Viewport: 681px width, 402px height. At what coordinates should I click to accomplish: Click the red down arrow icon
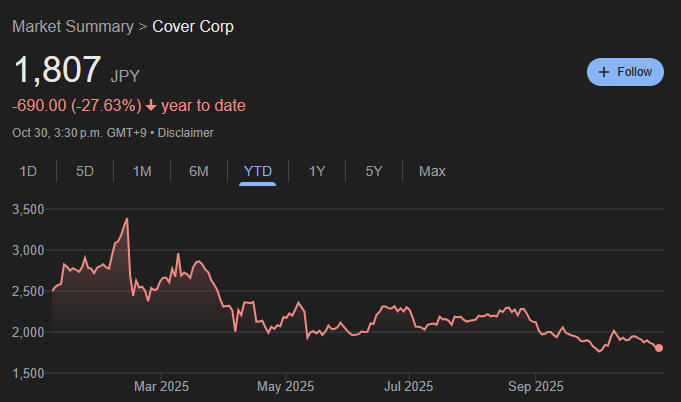(x=151, y=105)
